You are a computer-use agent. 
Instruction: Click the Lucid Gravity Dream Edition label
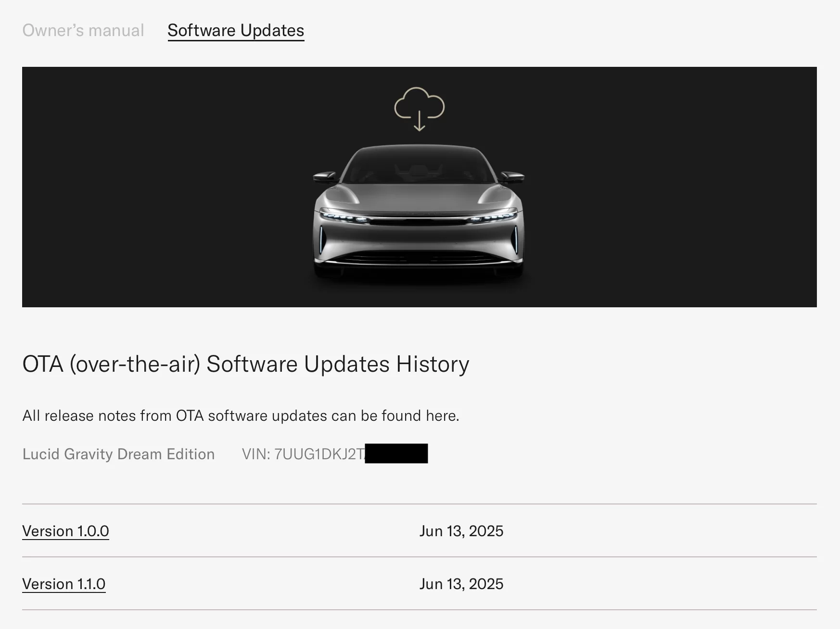pos(118,454)
